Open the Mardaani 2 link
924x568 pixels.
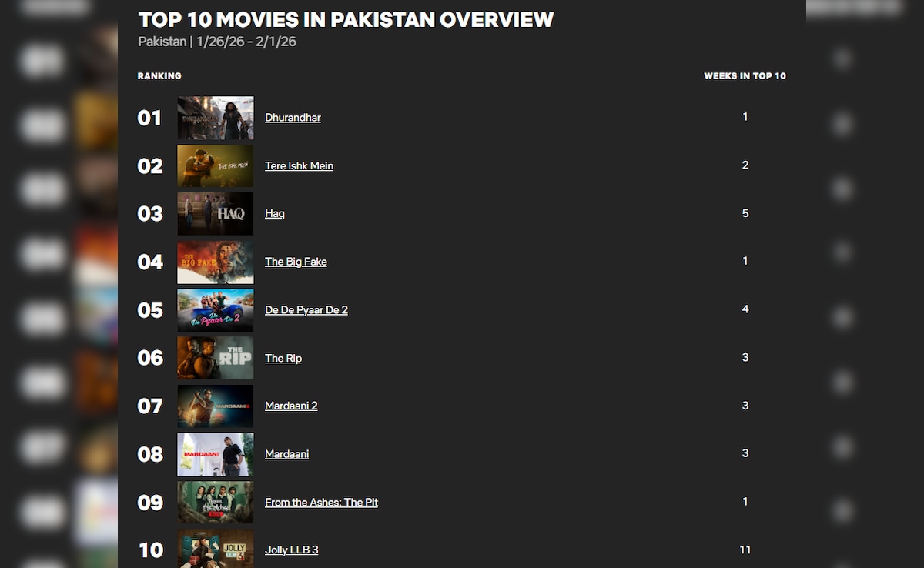point(291,406)
